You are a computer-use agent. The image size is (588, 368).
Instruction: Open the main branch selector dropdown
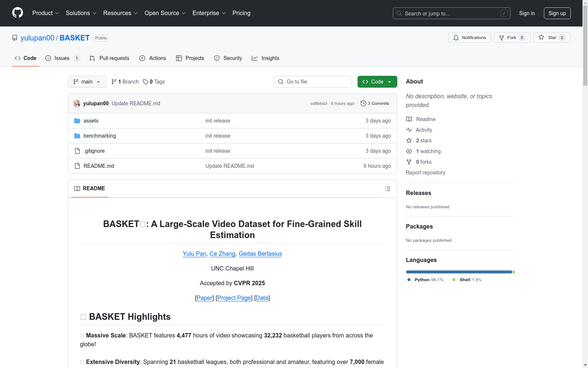(87, 82)
